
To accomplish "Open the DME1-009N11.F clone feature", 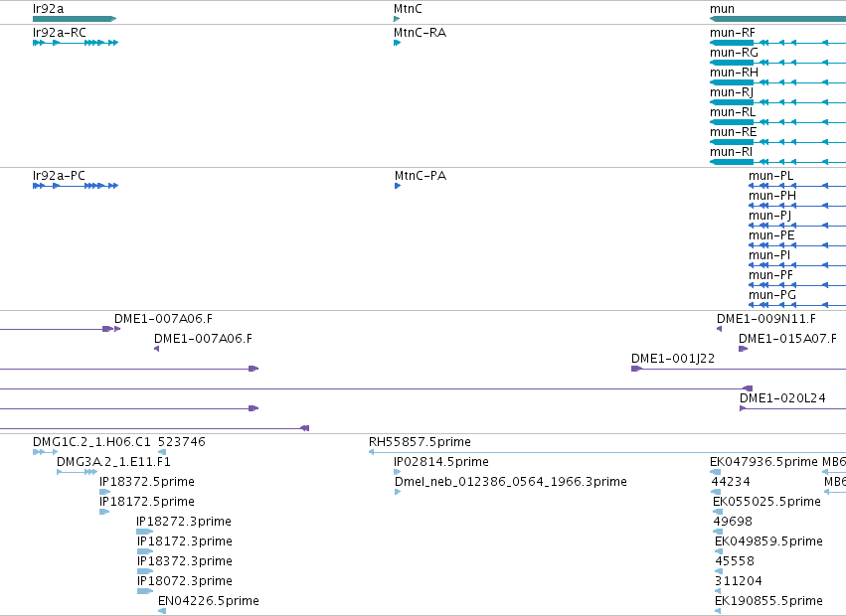I will (x=719, y=329).
